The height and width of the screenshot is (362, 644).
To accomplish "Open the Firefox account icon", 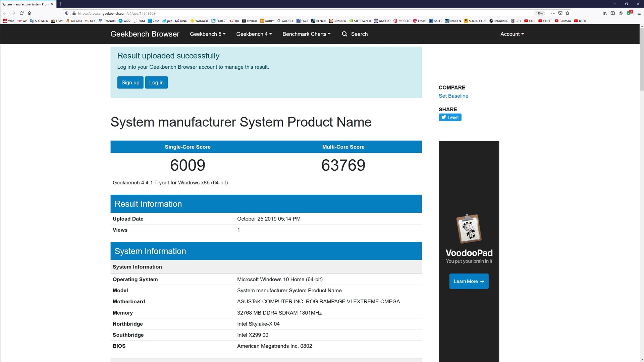I will click(621, 13).
